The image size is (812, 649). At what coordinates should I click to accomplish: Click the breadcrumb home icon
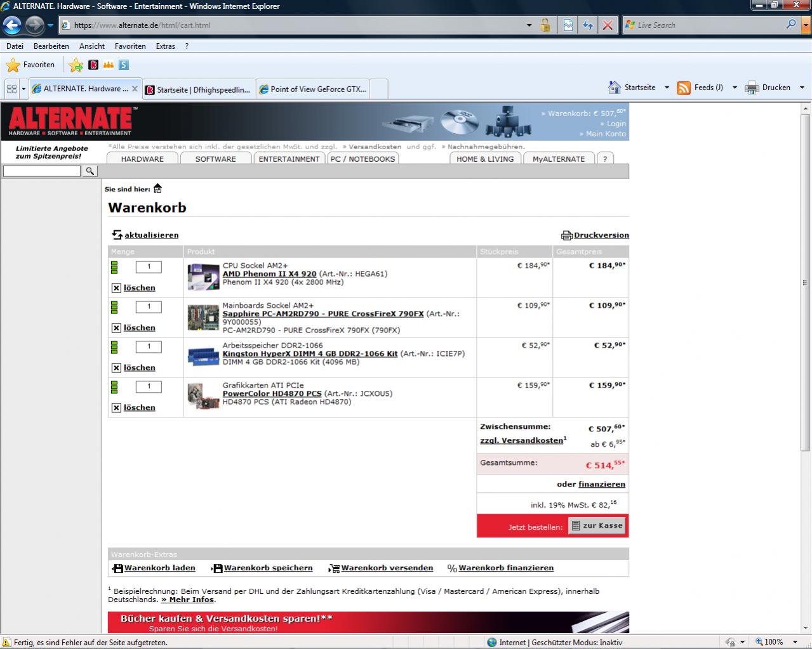click(157, 188)
